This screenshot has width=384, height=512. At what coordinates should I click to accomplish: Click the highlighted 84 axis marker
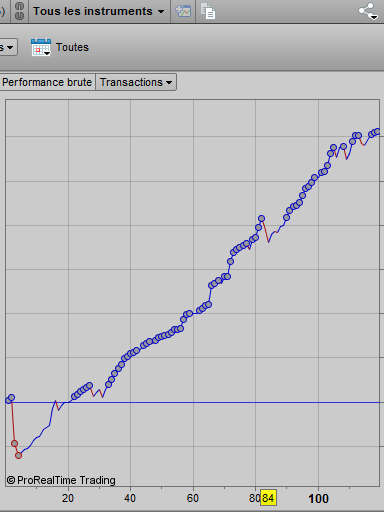(268, 498)
